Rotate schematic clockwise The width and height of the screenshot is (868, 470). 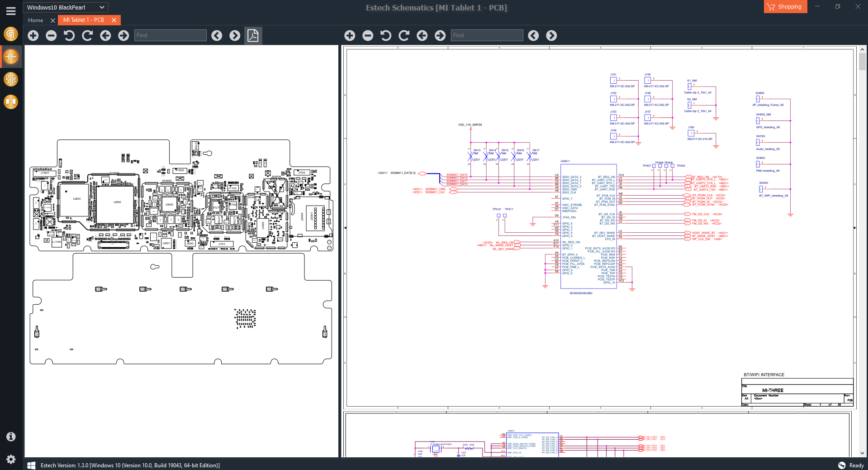click(x=404, y=35)
